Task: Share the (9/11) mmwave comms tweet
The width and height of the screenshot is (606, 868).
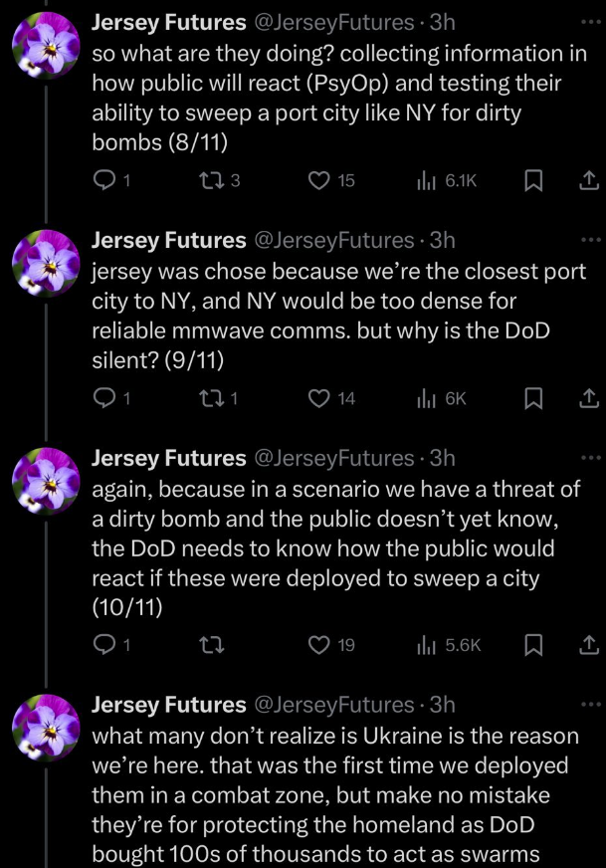Action: click(587, 398)
